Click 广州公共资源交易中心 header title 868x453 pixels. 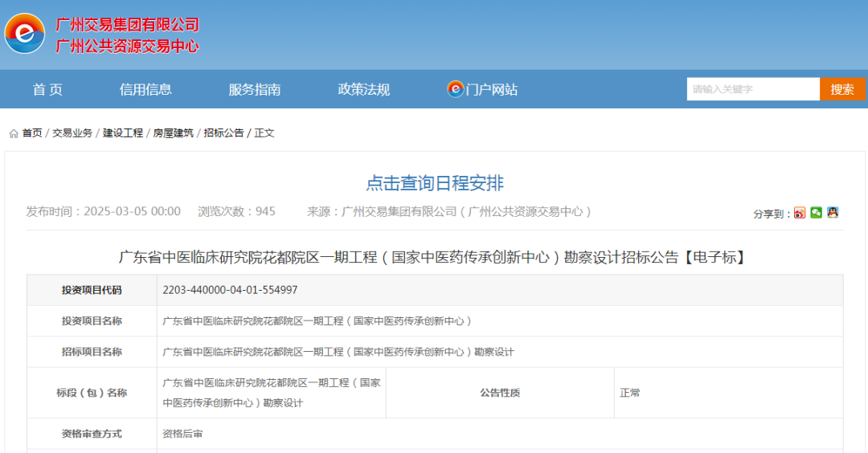tap(127, 46)
